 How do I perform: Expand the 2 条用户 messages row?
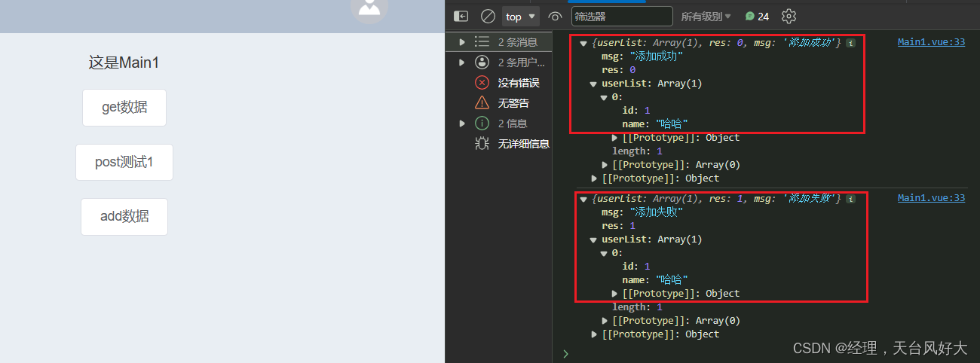pos(498,62)
